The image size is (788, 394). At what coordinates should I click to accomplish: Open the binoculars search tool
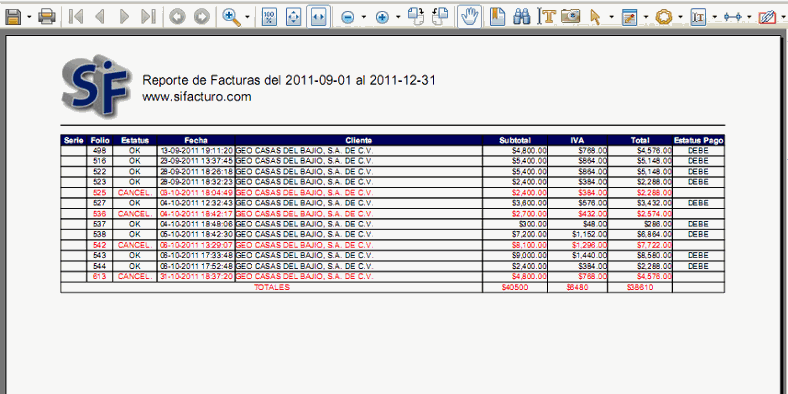tap(522, 17)
